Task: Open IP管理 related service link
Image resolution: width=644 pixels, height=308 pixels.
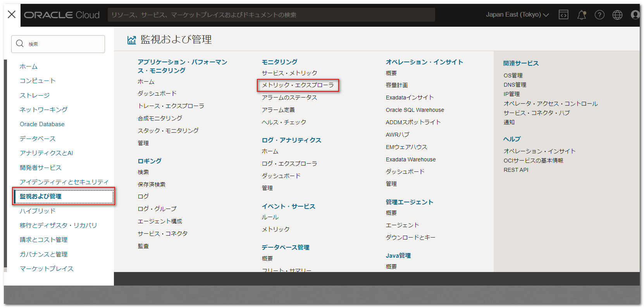Action: pyautogui.click(x=511, y=94)
